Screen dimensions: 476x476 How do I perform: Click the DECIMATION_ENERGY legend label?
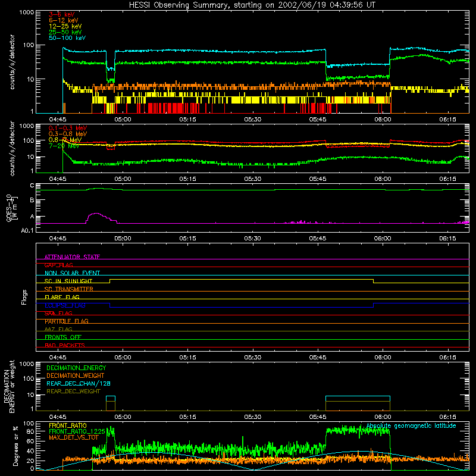pos(76,368)
